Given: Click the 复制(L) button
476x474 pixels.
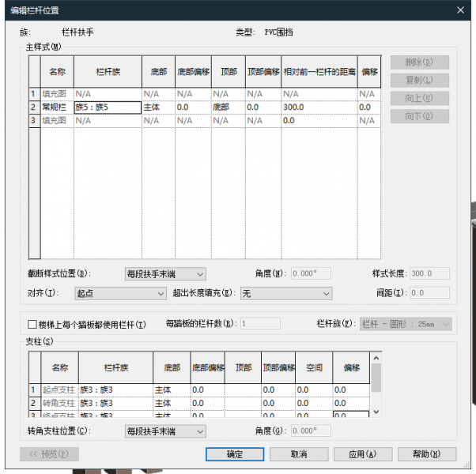Looking at the screenshot, I should click(420, 80).
